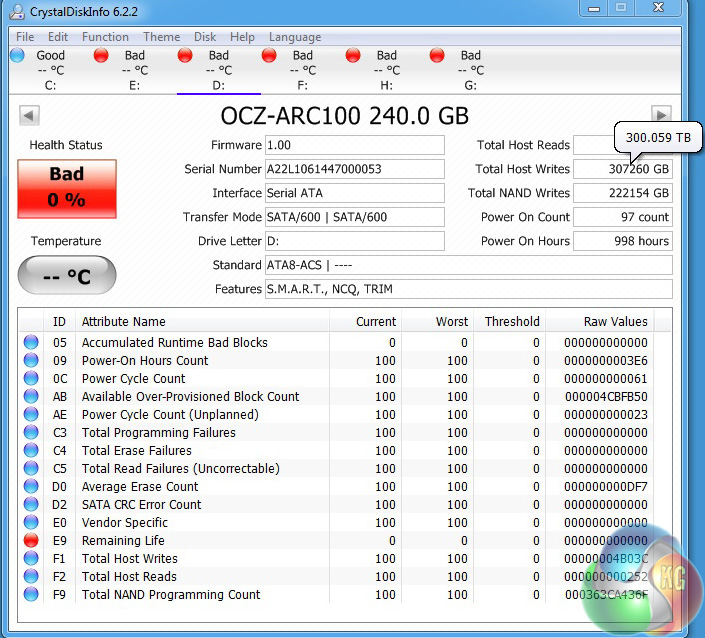The height and width of the screenshot is (638, 705).
Task: Click the temperature display button
Action: (x=66, y=276)
